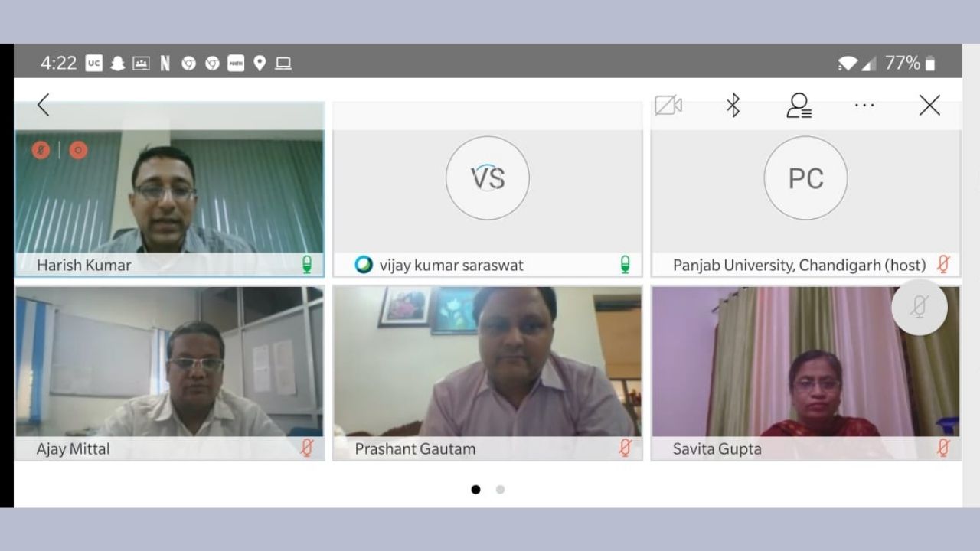Tap the floating round mute microphone button
980x551 pixels.
click(x=920, y=307)
